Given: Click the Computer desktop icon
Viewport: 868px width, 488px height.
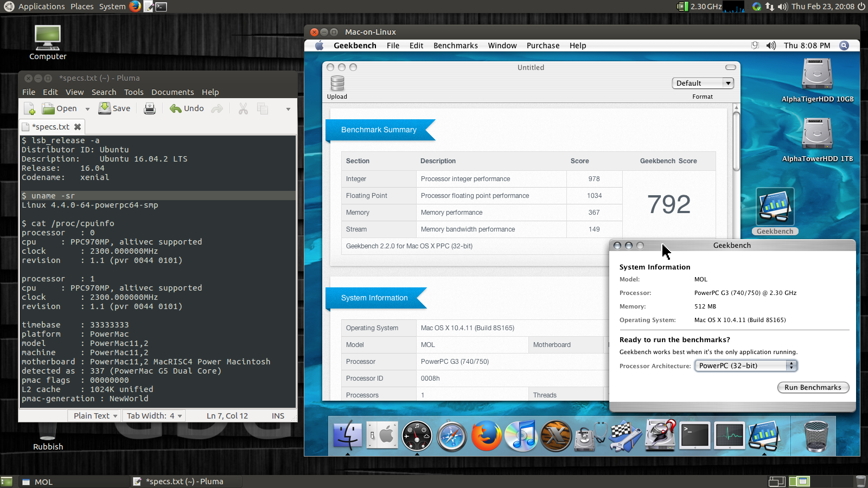Looking at the screenshot, I should pos(48,43).
